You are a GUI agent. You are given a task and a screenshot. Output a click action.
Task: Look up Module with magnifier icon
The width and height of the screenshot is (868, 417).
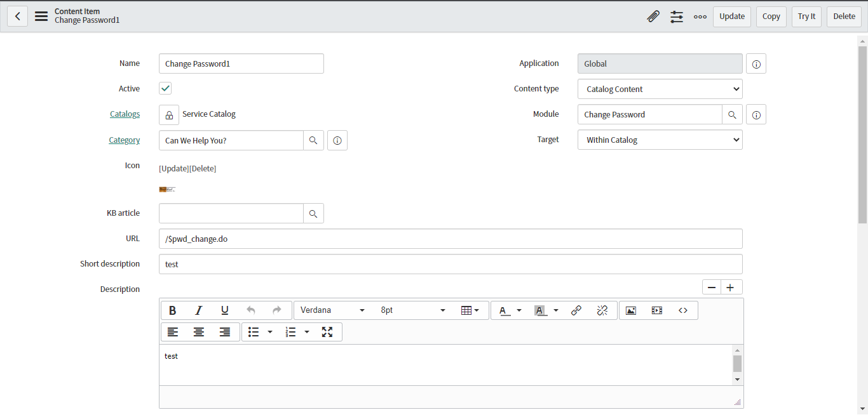732,114
